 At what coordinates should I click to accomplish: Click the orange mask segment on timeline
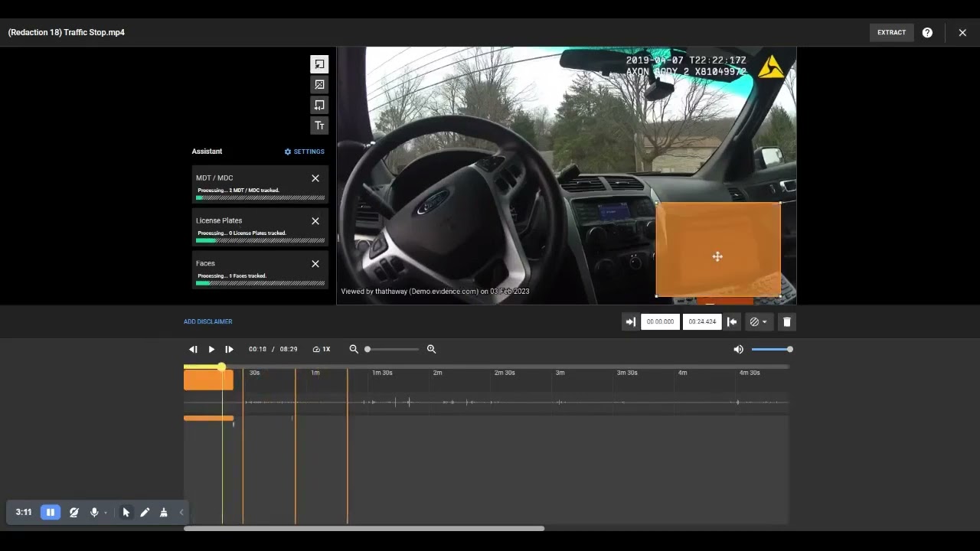click(208, 380)
